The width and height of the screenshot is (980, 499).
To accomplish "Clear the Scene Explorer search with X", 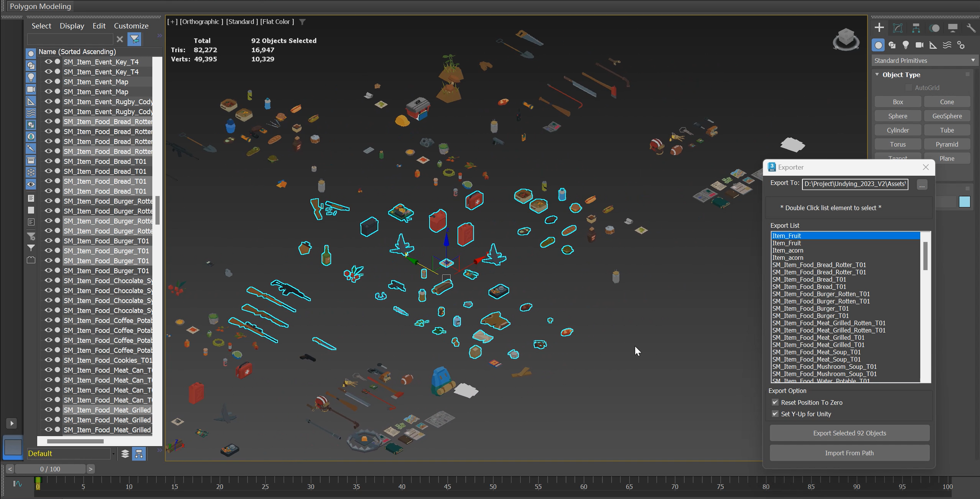I will point(119,39).
